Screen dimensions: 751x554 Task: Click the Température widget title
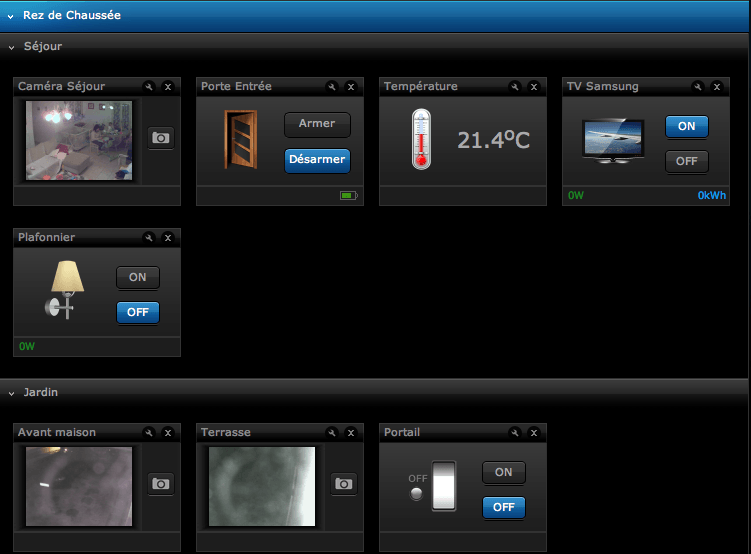(x=421, y=86)
